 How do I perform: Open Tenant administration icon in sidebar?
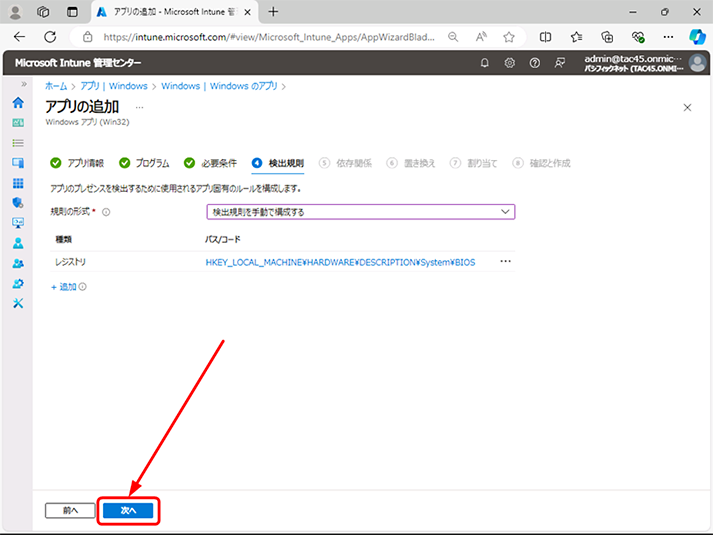click(x=18, y=284)
